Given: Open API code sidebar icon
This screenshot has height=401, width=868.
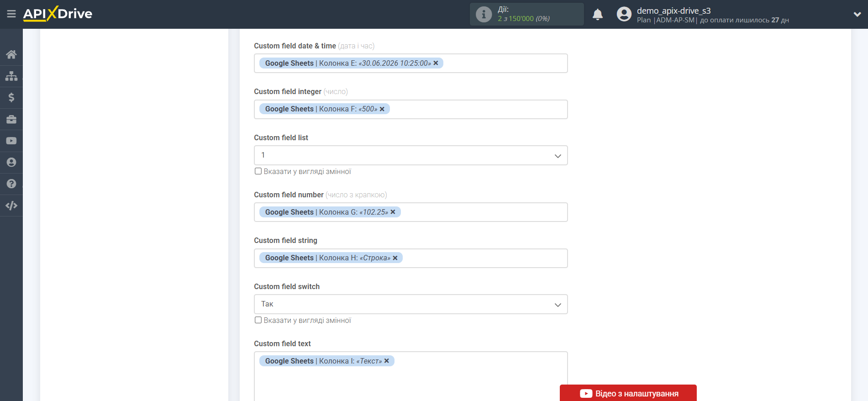Looking at the screenshot, I should (11, 206).
